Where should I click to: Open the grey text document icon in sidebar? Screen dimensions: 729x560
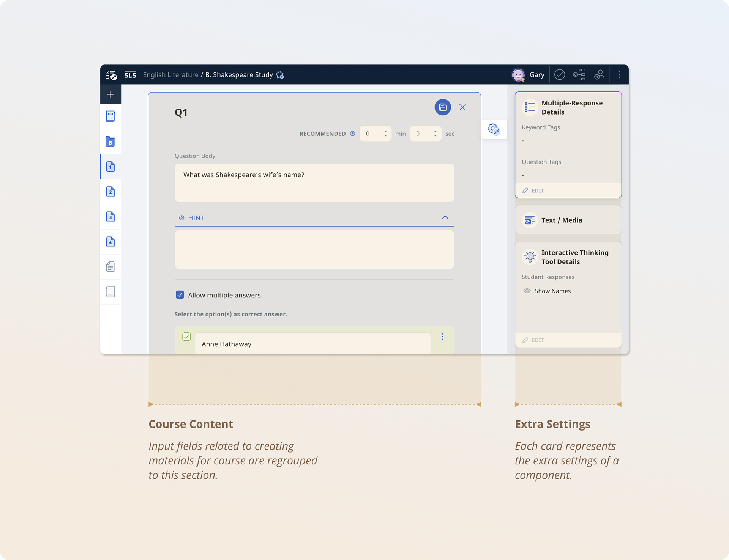click(110, 267)
